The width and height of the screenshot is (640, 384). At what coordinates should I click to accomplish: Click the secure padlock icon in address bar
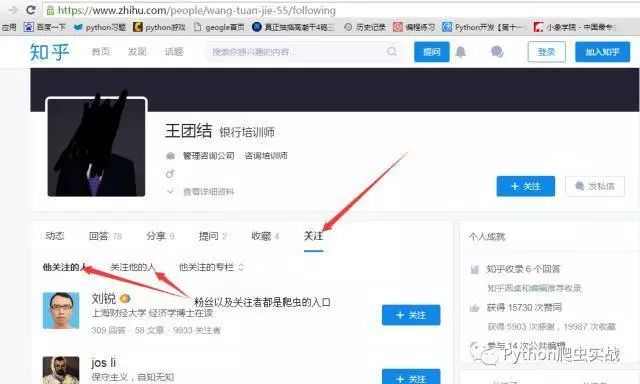pos(50,10)
